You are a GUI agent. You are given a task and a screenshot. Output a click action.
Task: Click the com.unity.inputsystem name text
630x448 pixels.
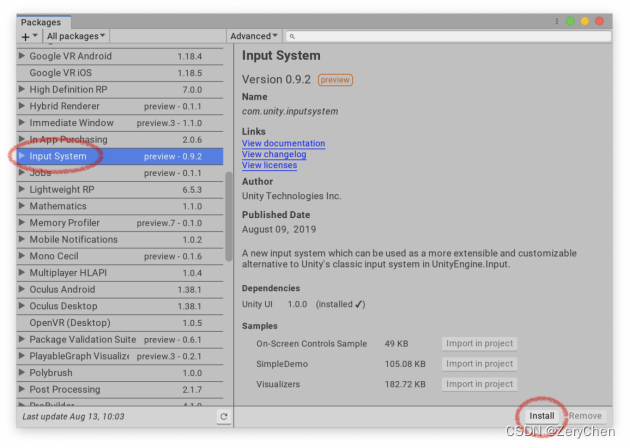(x=290, y=111)
